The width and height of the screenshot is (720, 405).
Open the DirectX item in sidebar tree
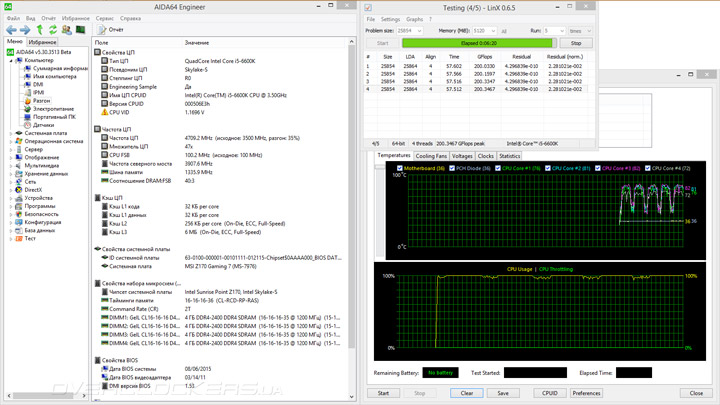33,189
